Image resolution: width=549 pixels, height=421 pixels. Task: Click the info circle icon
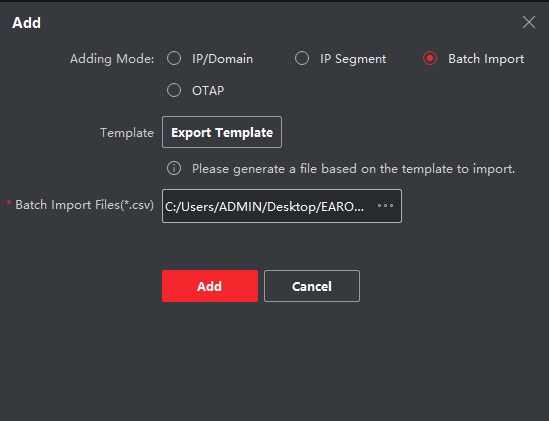click(x=174, y=168)
